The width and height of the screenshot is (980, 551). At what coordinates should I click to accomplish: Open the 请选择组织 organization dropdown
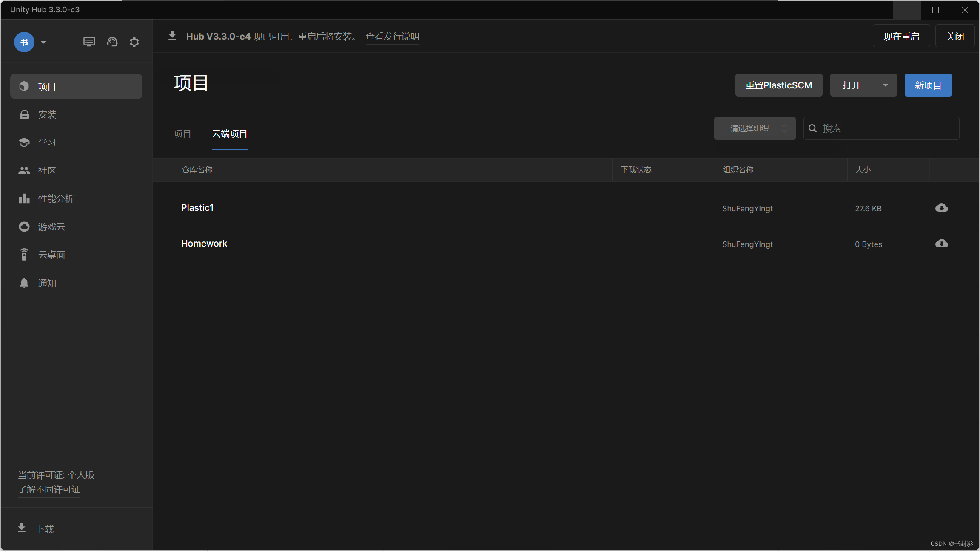click(x=755, y=128)
